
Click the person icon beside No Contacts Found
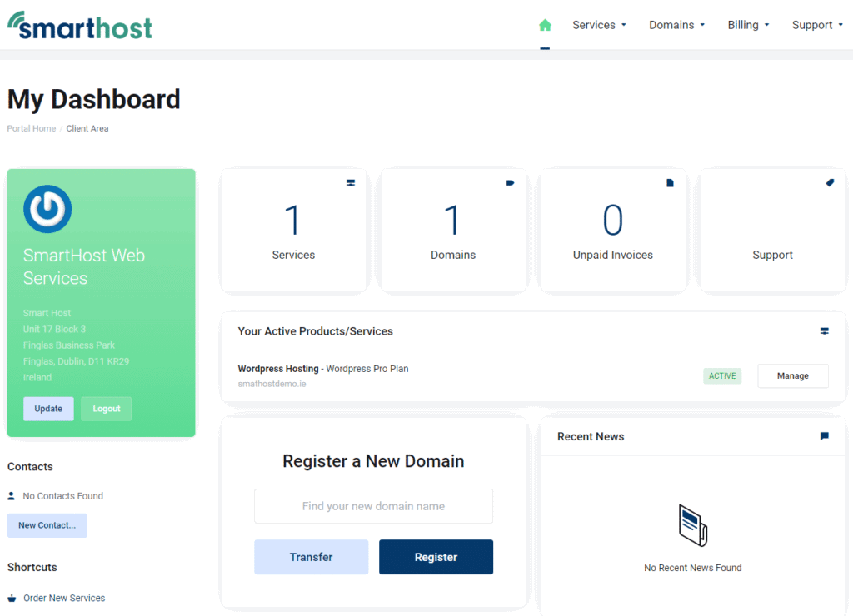click(x=12, y=496)
